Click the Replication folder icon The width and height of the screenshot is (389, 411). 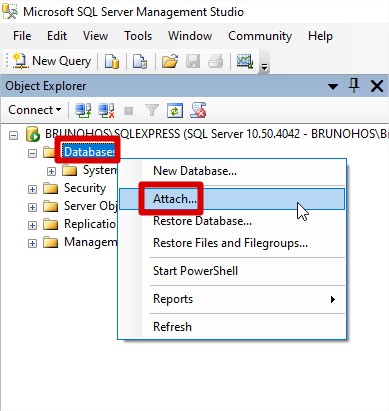click(x=51, y=225)
